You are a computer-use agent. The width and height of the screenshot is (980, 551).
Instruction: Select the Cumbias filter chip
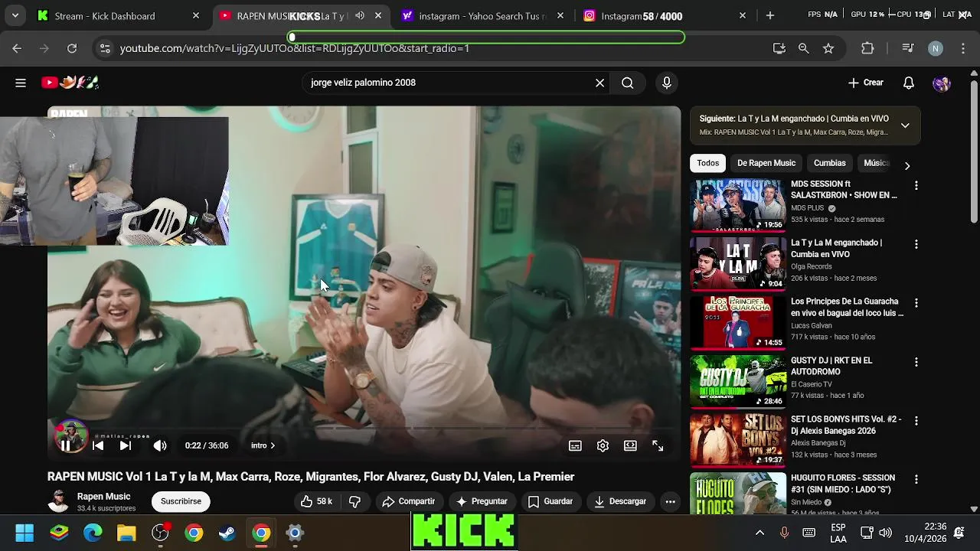pos(830,163)
